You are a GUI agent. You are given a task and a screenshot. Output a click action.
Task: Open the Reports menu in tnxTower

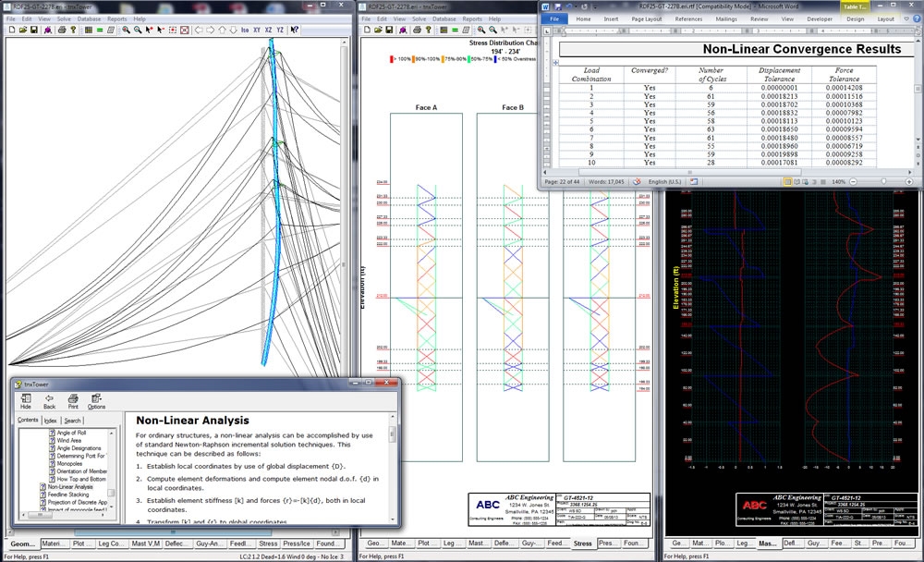(115, 18)
